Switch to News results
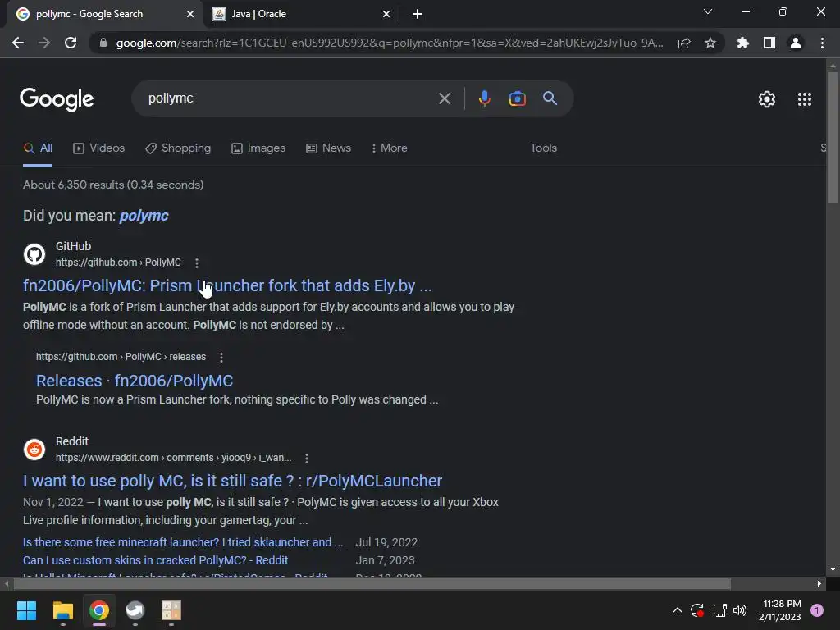 328,148
